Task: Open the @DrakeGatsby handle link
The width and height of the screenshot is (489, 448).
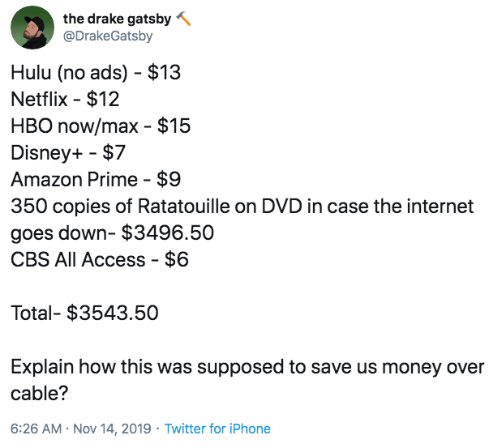Action: [107, 36]
